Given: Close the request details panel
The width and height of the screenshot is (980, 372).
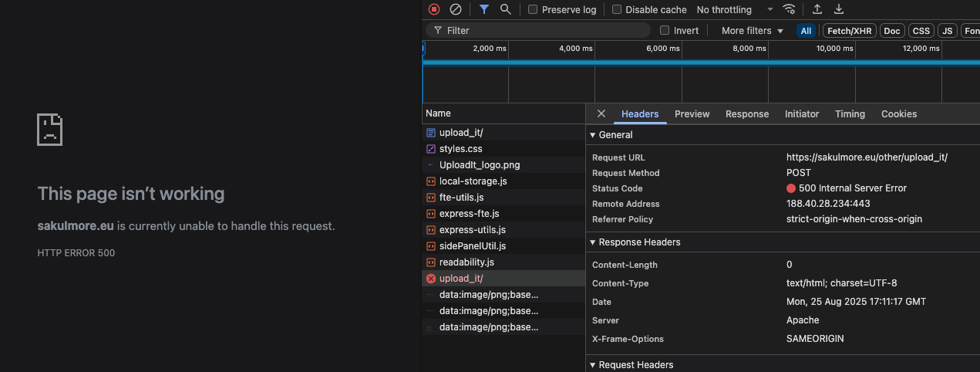Looking at the screenshot, I should [601, 113].
